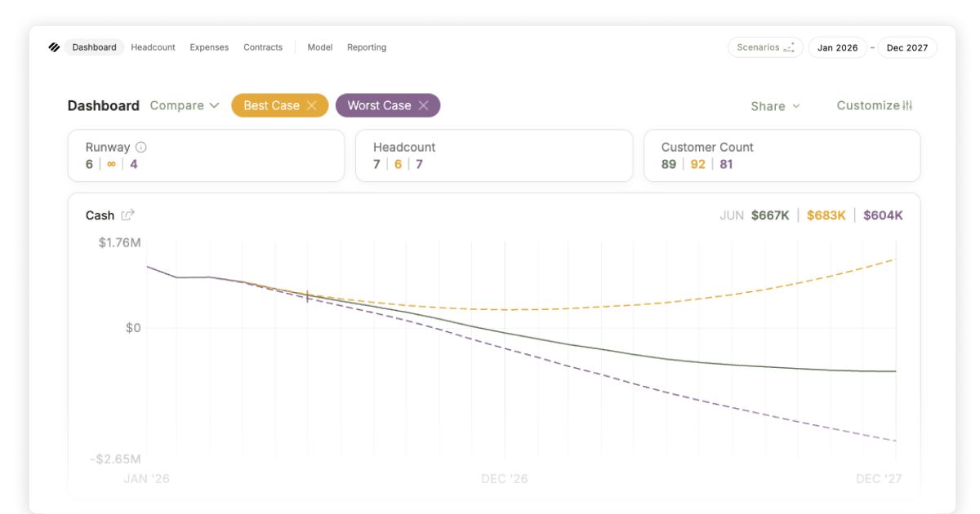Go to the Headcount tab
The image size is (980, 514).
coord(153,47)
